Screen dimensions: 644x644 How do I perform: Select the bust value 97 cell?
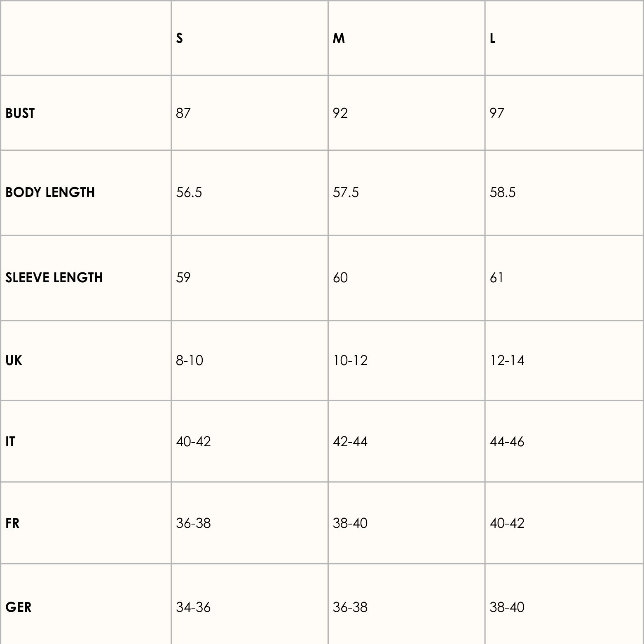pos(497,113)
